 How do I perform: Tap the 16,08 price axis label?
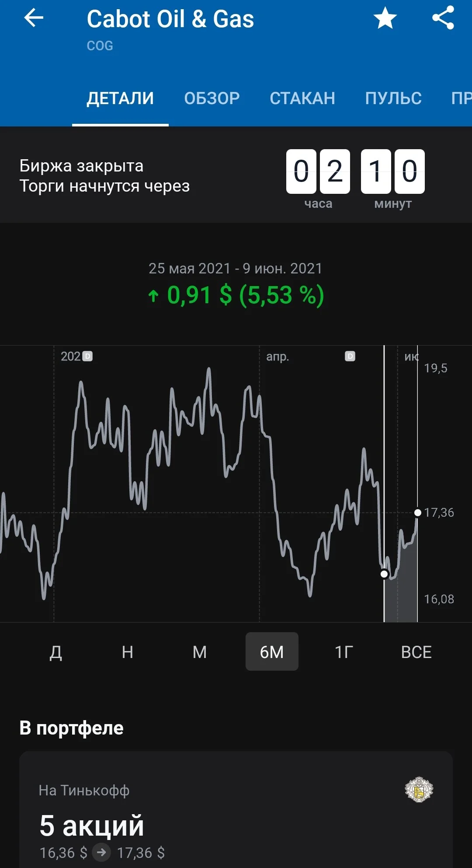[439, 599]
